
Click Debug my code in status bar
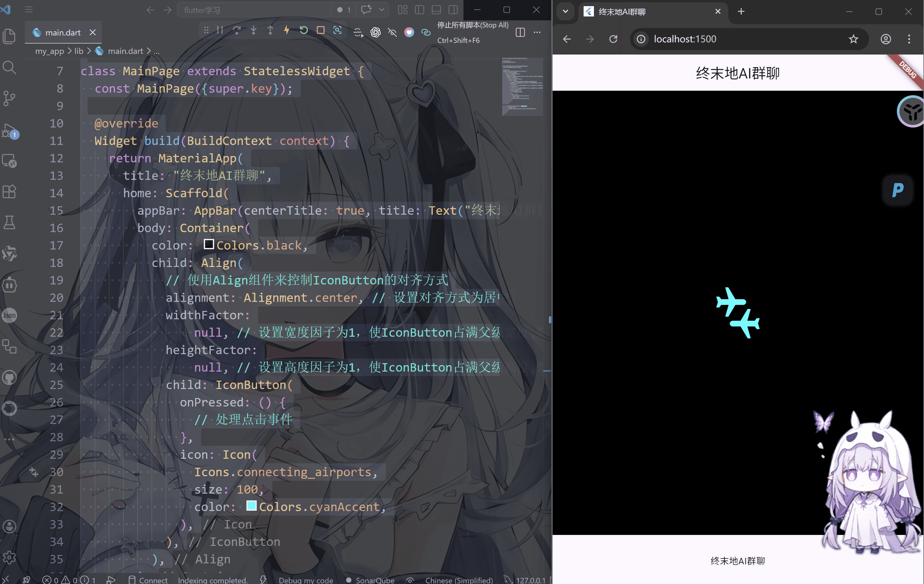[306, 580]
